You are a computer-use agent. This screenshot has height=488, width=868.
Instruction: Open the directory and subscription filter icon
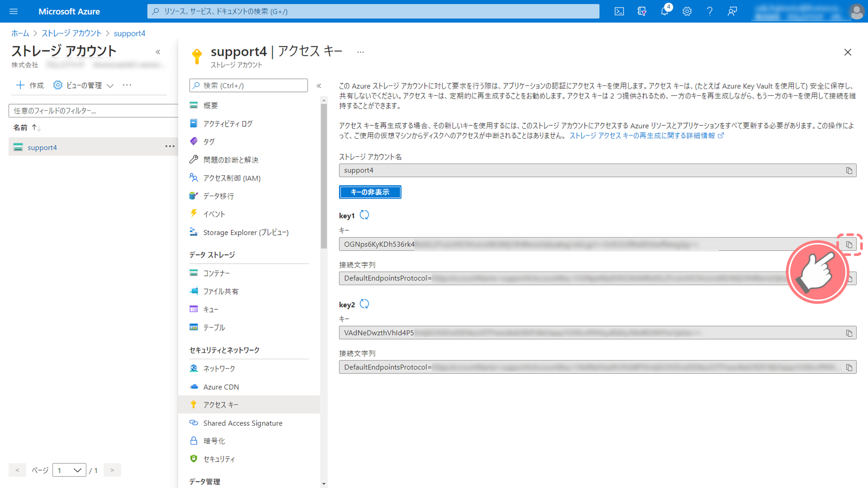642,11
